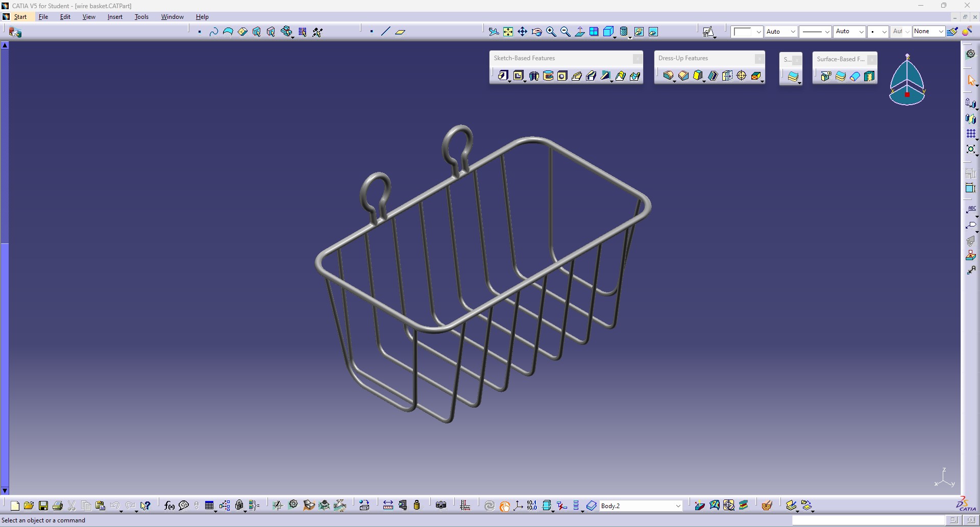Viewport: 980px width, 527px height.
Task: Click the Capture camera icon
Action: click(x=441, y=506)
